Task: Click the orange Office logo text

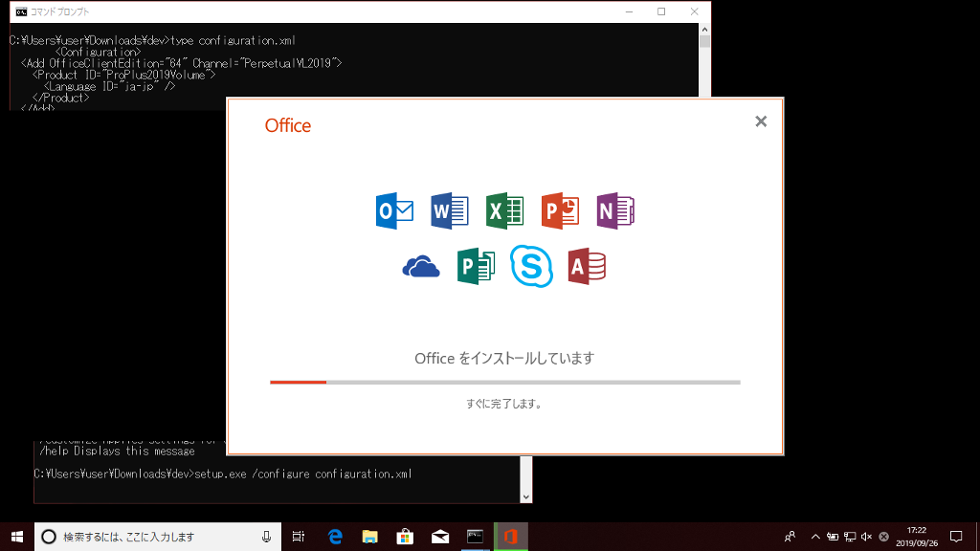Action: tap(287, 125)
